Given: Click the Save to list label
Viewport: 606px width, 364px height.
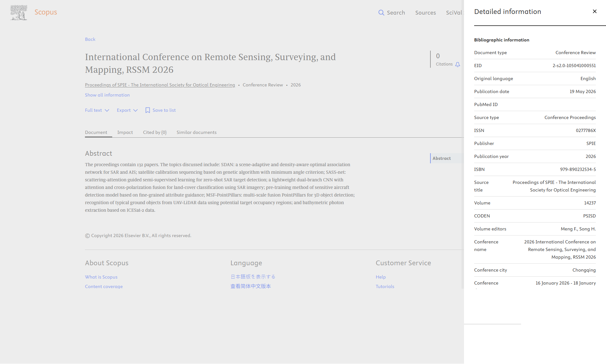Looking at the screenshot, I should point(164,110).
